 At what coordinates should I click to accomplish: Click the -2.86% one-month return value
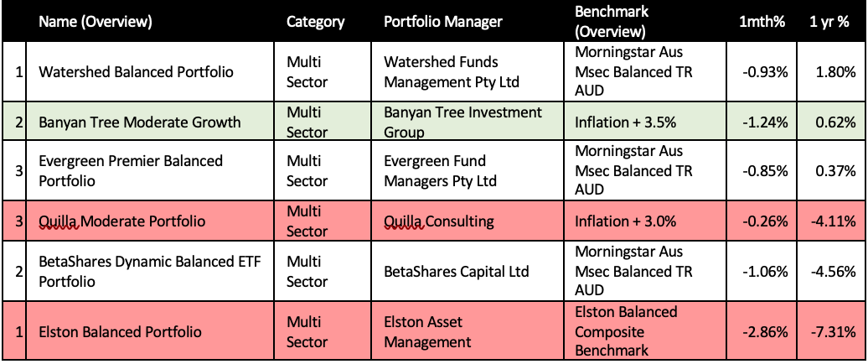click(765, 331)
